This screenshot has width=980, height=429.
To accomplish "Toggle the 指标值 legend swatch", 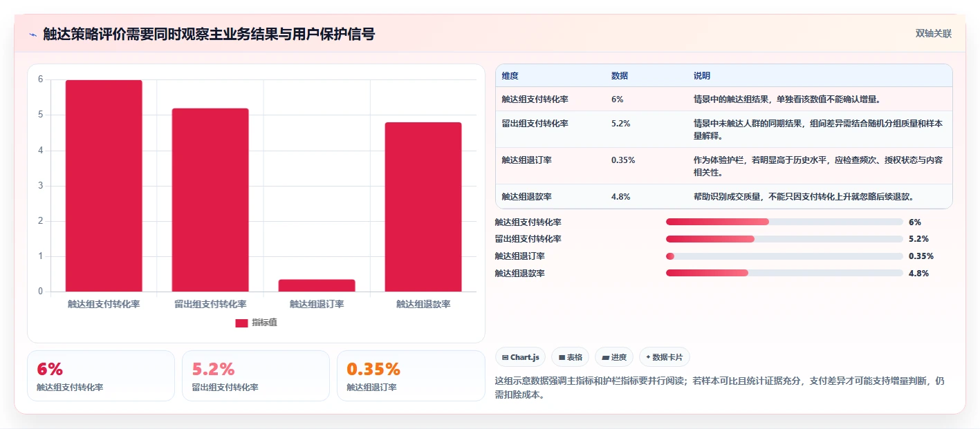I will coord(241,323).
